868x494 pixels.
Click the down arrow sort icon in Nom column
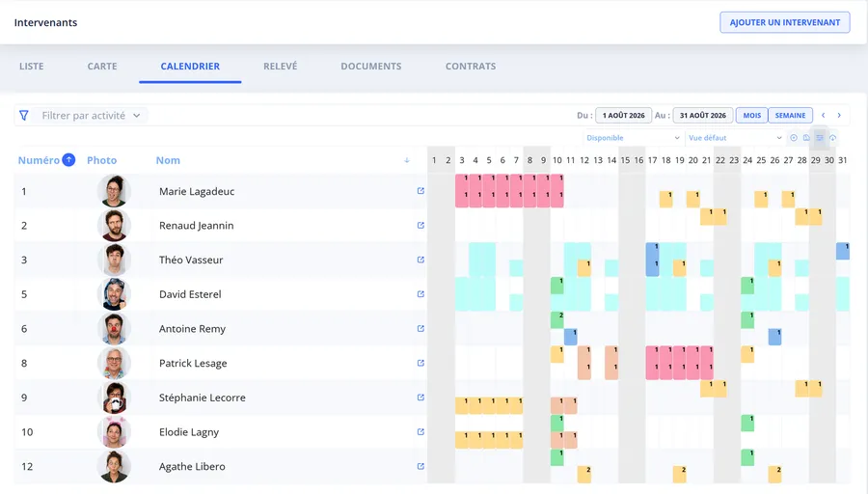point(407,160)
